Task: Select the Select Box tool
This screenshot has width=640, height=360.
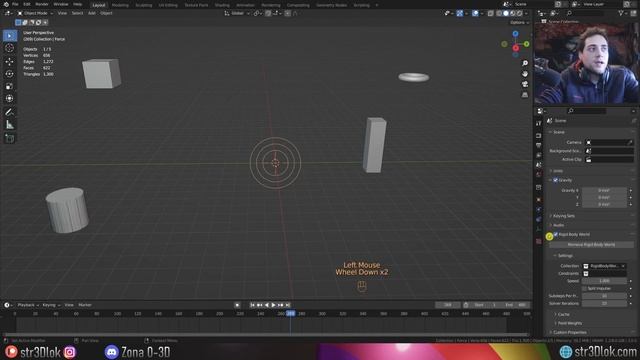Action: pos(9,36)
